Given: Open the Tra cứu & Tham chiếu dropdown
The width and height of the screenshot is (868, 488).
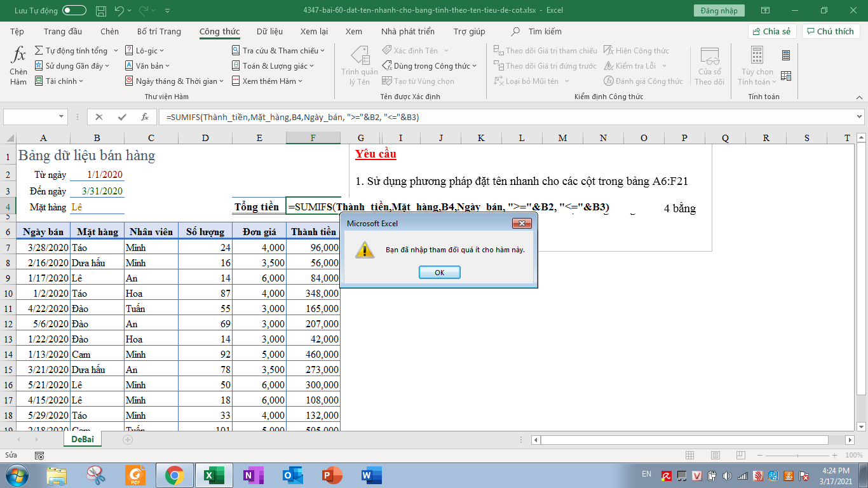Looking at the screenshot, I should 322,51.
